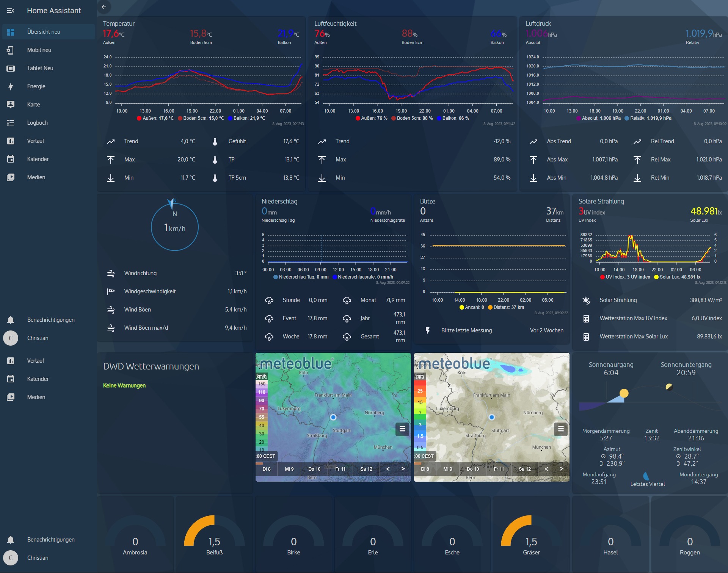Toggle Außen 76 % humidity series
The height and width of the screenshot is (573, 728).
(372, 118)
